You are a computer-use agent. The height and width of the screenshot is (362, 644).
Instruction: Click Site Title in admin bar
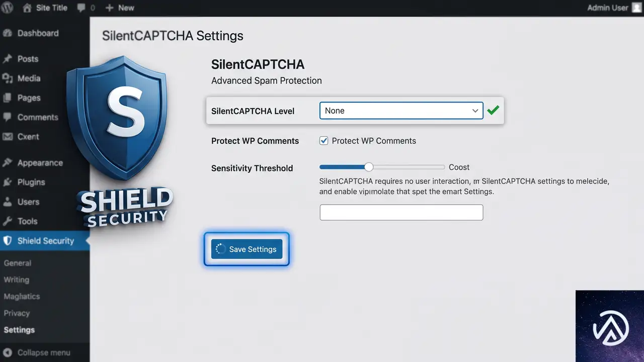click(52, 8)
